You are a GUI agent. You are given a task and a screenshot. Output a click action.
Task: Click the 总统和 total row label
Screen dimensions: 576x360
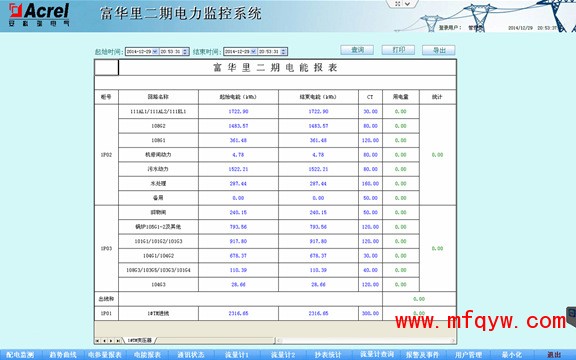tap(106, 299)
